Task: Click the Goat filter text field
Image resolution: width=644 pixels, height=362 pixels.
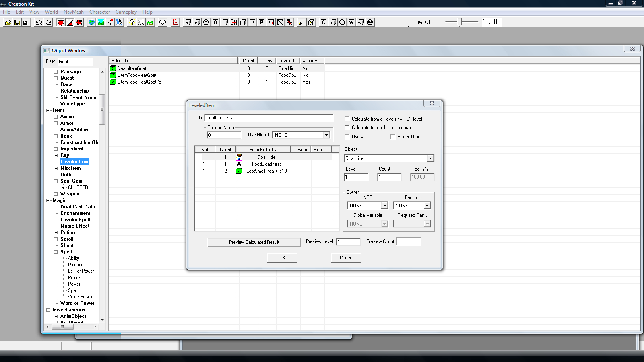Action: point(75,62)
